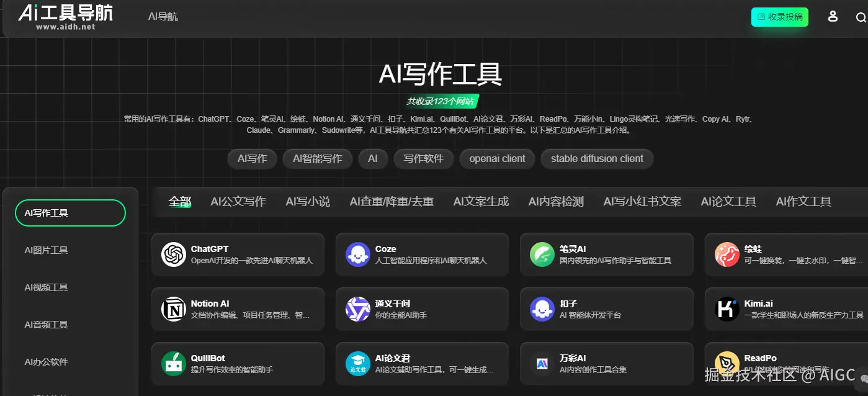Click the 一款学生和职场人的新质生产力工具 description
Screen dimensions: 868x396
click(x=803, y=315)
